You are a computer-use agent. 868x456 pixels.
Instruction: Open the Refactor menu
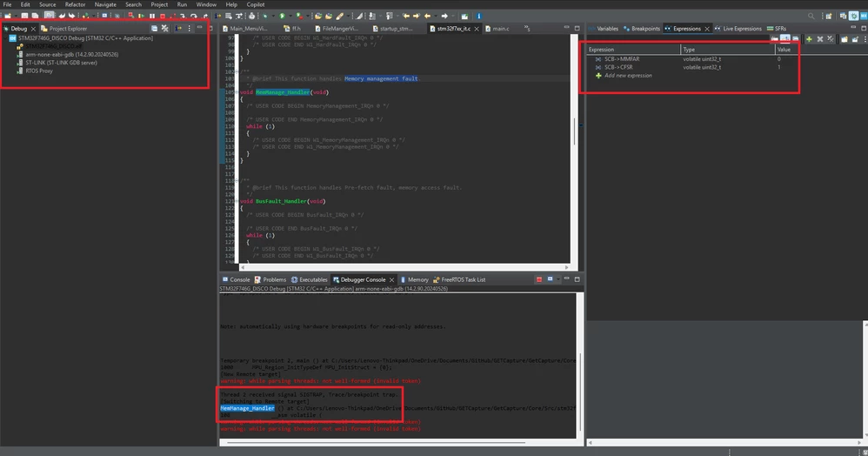click(75, 4)
